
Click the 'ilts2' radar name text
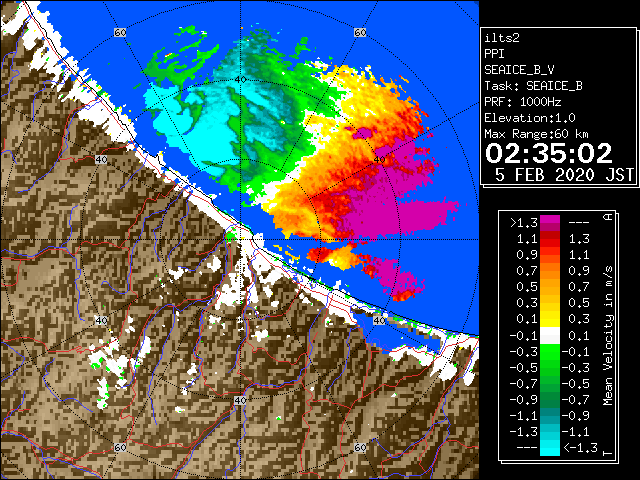[x=502, y=38]
